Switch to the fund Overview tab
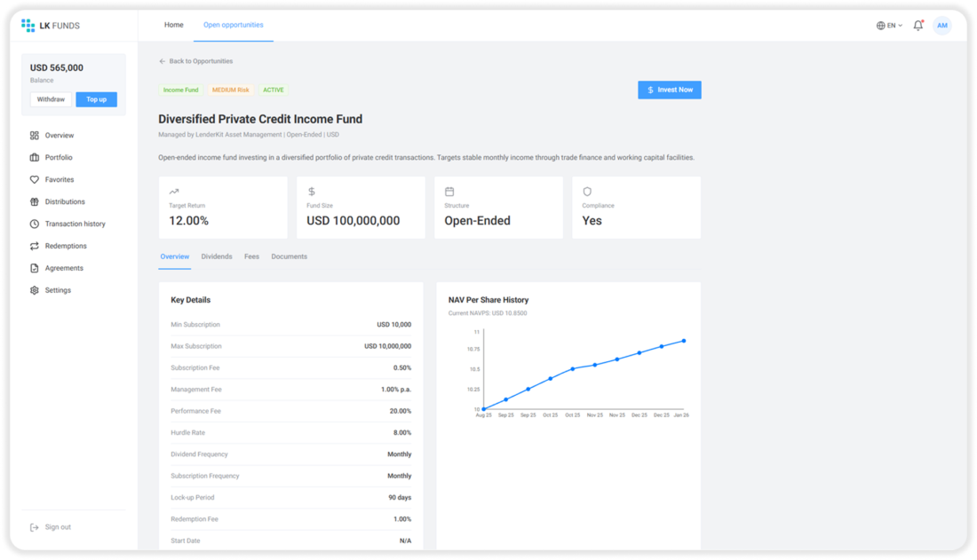 point(174,256)
